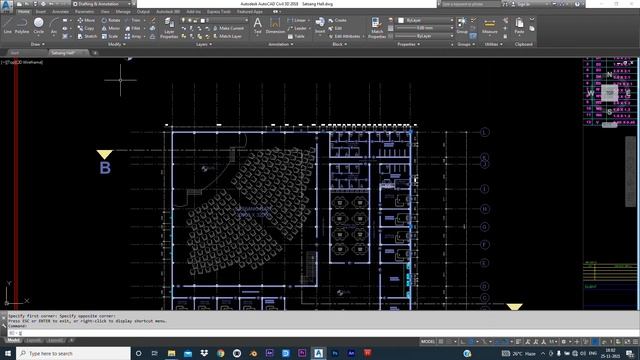The image size is (640, 360).
Task: Click the AutoCAD application menu logo
Action: (6, 5)
